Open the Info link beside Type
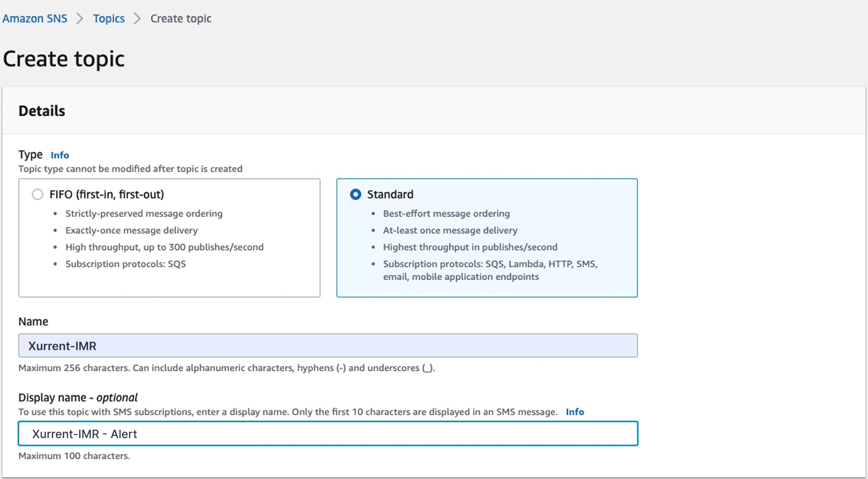 (x=60, y=155)
